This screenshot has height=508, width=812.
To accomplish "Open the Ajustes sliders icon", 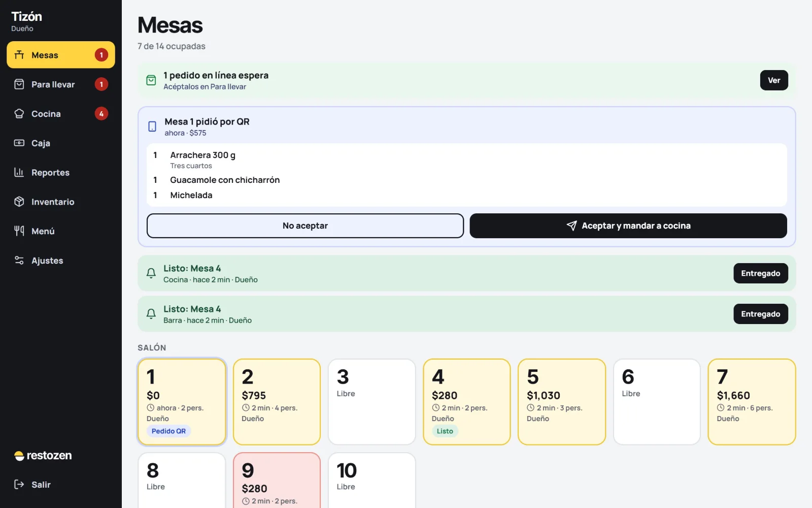I will point(19,261).
